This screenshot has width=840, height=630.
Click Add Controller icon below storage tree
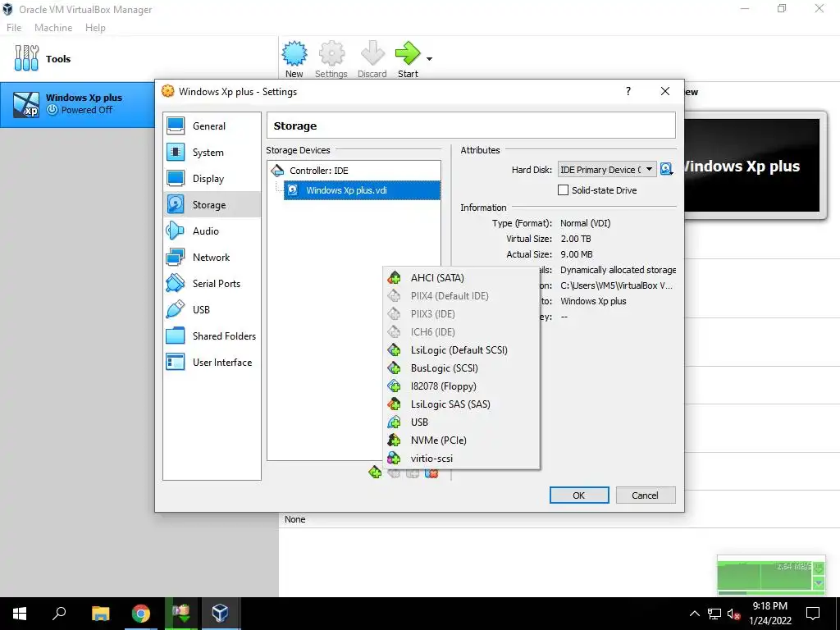375,472
